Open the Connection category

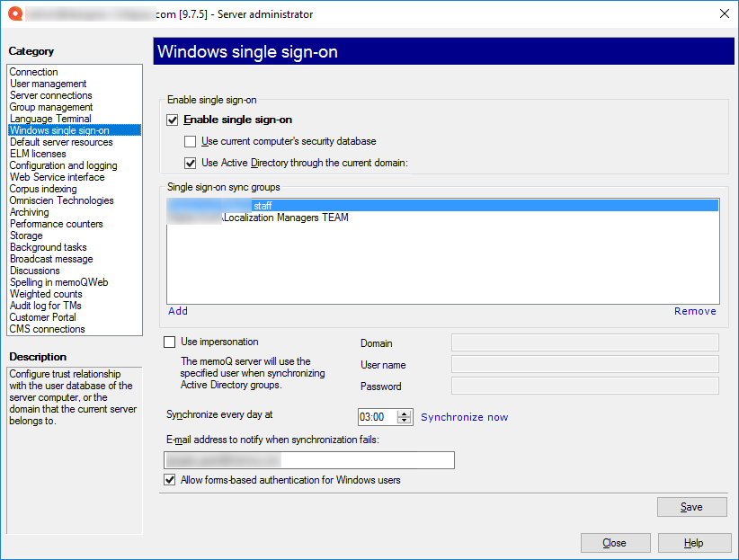[33, 71]
